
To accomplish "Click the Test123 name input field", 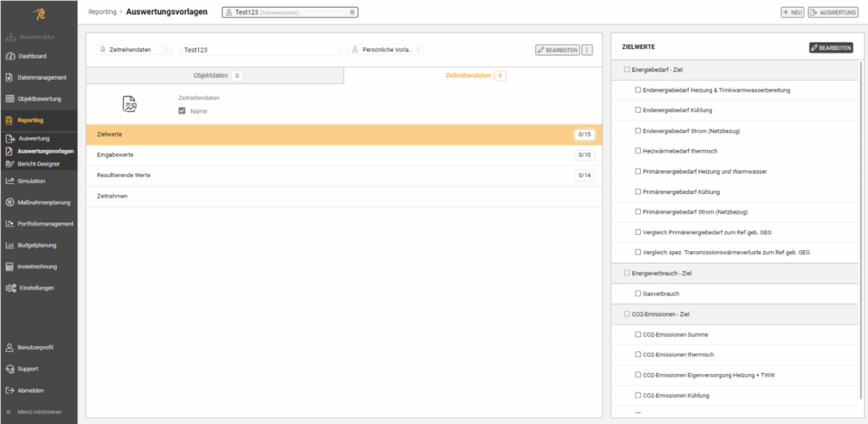I will point(259,50).
